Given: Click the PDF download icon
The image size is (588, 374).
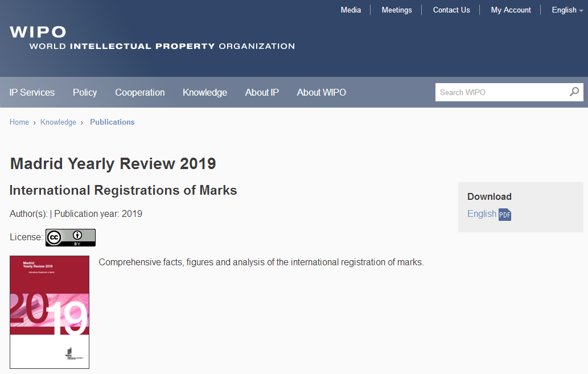Looking at the screenshot, I should point(505,215).
